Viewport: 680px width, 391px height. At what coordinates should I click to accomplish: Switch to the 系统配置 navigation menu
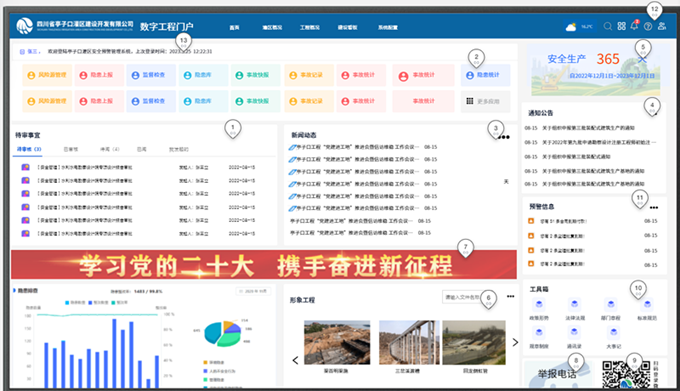(x=388, y=27)
